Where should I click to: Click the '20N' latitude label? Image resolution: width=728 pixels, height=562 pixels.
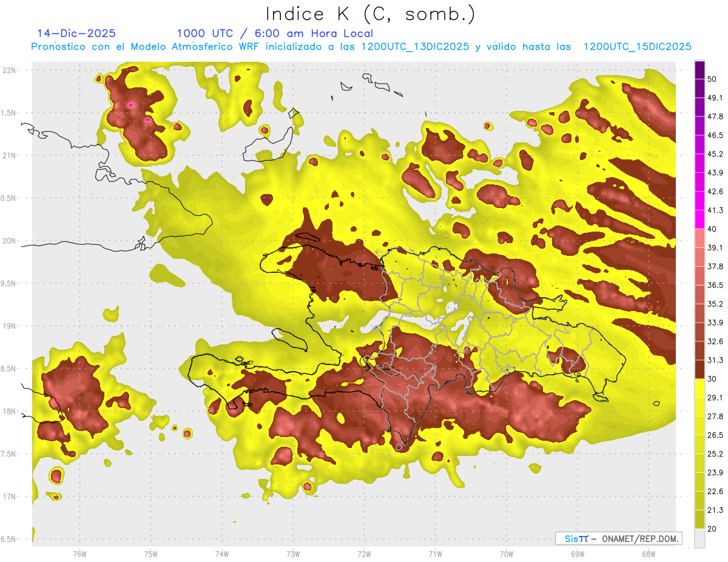pos(10,241)
